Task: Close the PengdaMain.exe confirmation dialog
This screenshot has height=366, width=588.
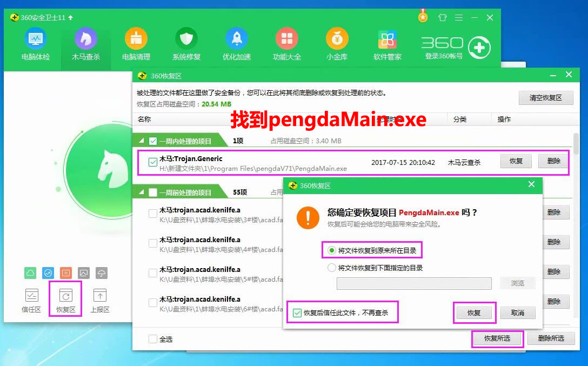Action: point(531,184)
